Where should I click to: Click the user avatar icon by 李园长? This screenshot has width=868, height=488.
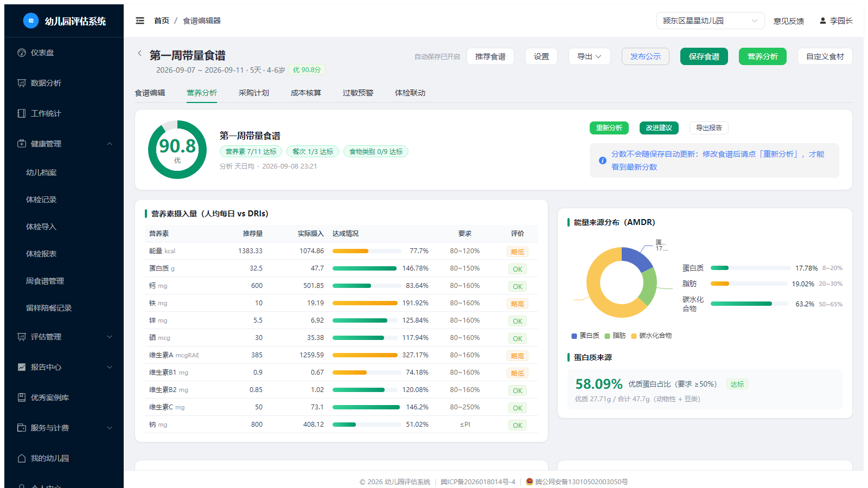pyautogui.click(x=823, y=21)
